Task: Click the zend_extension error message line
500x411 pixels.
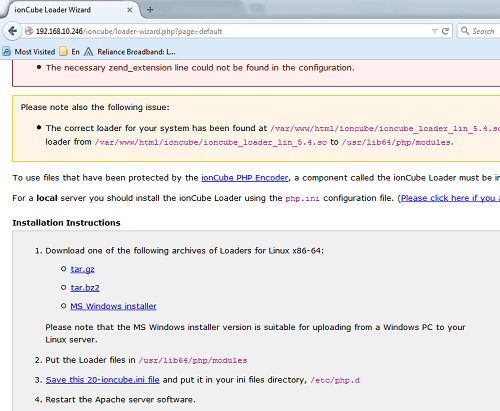Action: 200,68
